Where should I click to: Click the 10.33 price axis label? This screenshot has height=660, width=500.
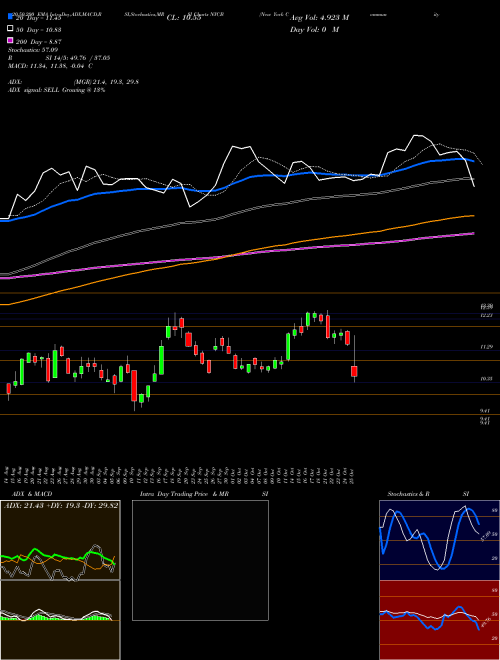[x=487, y=379]
